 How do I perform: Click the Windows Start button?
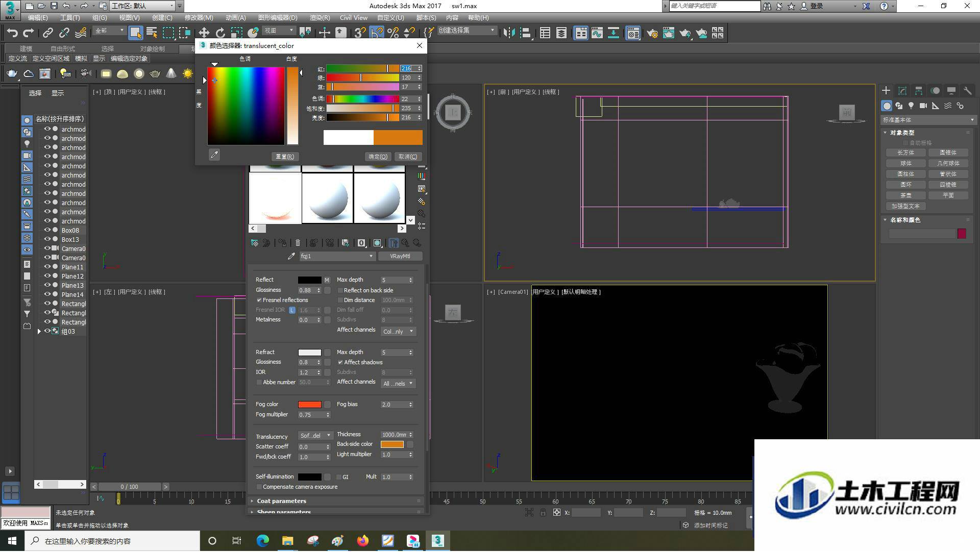point(12,541)
